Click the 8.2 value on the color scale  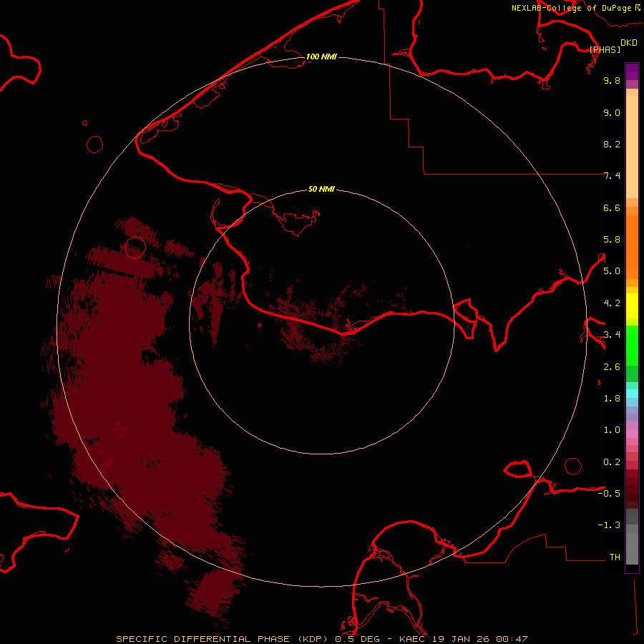point(612,144)
